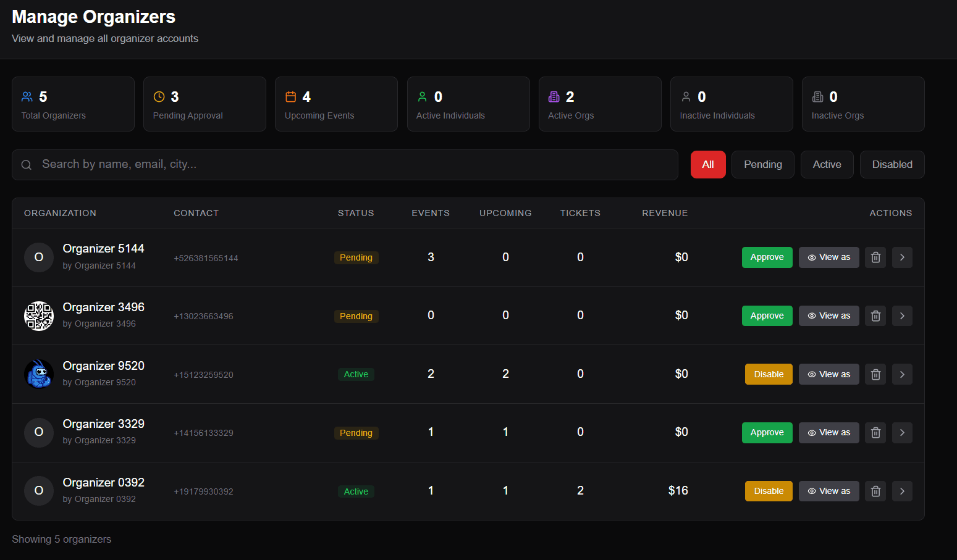Click the clock icon on Pending Approval card
The width and height of the screenshot is (957, 560).
(158, 96)
